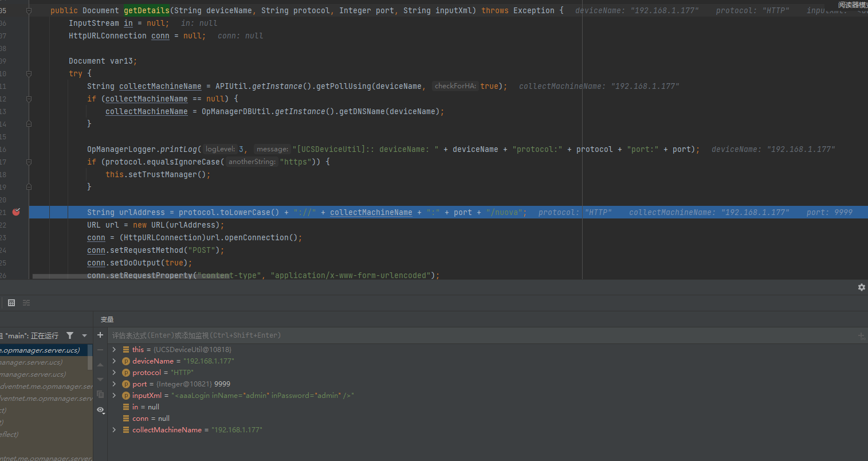This screenshot has width=868, height=461.
Task: Click add-to-watches icon at right of expression field
Action: point(861,336)
